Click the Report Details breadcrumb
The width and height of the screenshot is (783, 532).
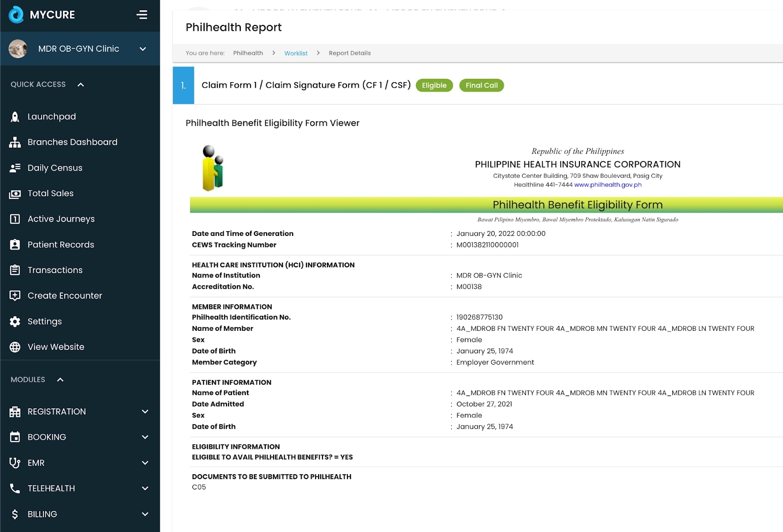point(350,53)
